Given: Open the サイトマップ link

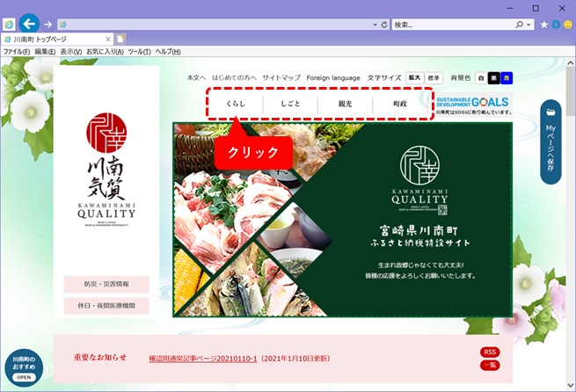Looking at the screenshot, I should [x=281, y=78].
